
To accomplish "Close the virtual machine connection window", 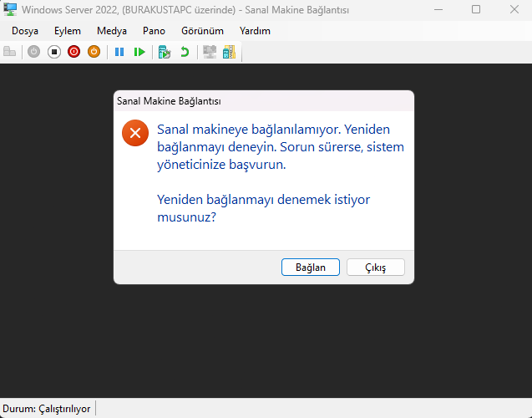I will (514, 9).
